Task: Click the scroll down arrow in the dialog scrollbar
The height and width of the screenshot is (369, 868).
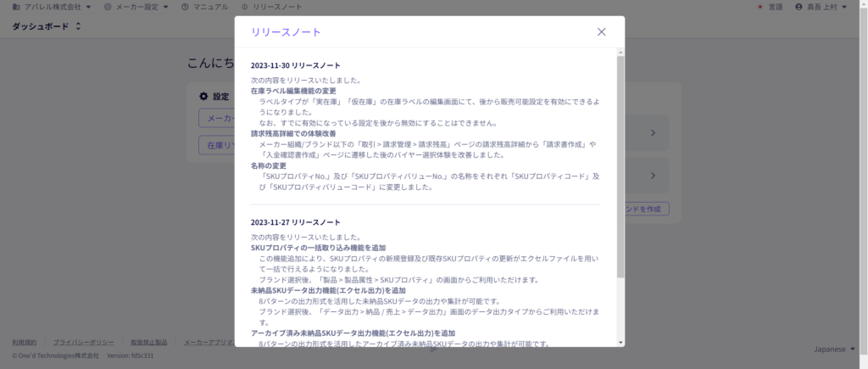Action: [620, 343]
